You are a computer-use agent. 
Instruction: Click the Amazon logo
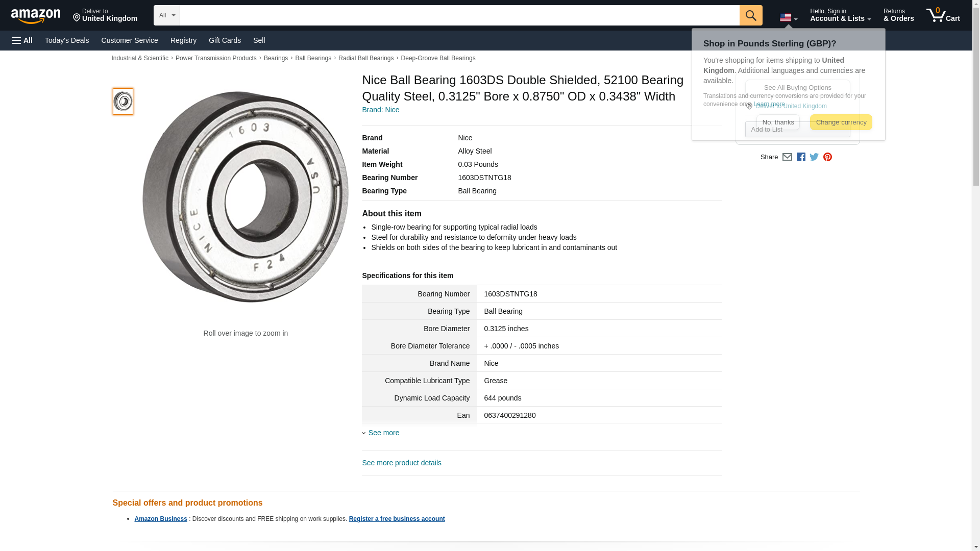[36, 16]
